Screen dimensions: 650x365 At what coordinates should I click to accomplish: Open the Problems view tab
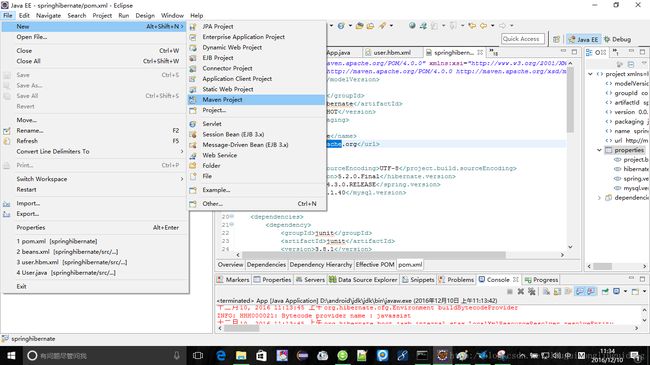tap(456, 280)
